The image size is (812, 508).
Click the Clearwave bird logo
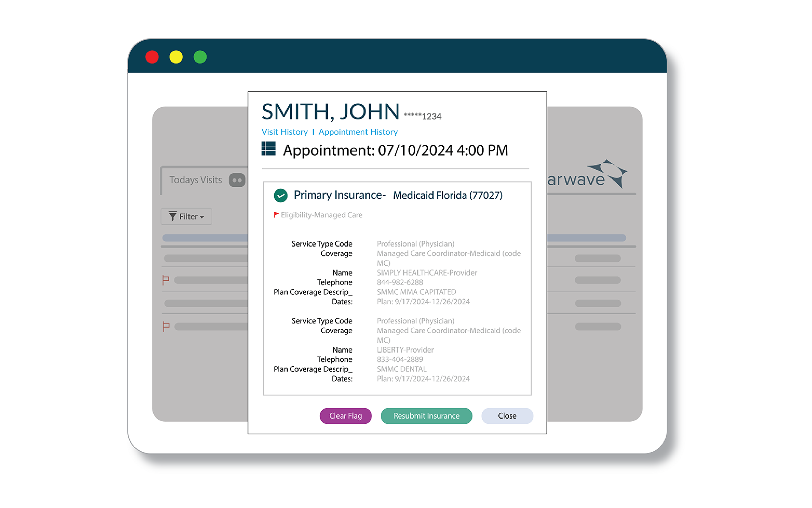(608, 173)
